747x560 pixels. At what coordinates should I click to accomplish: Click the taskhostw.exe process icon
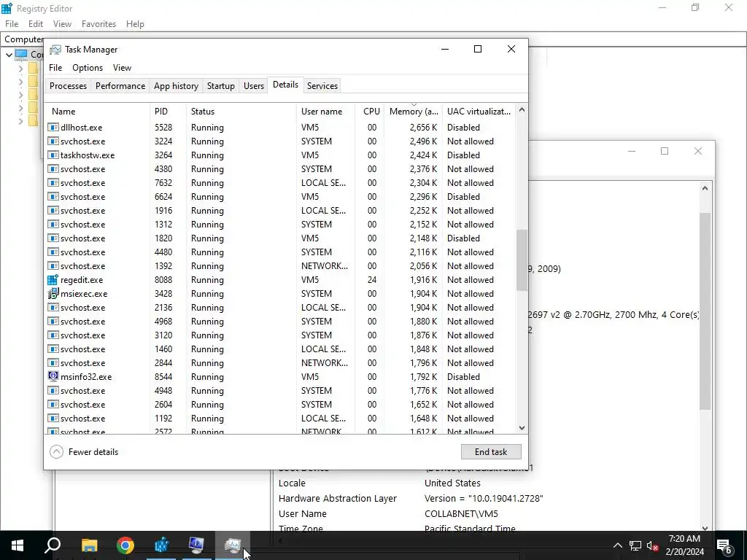[x=53, y=155]
